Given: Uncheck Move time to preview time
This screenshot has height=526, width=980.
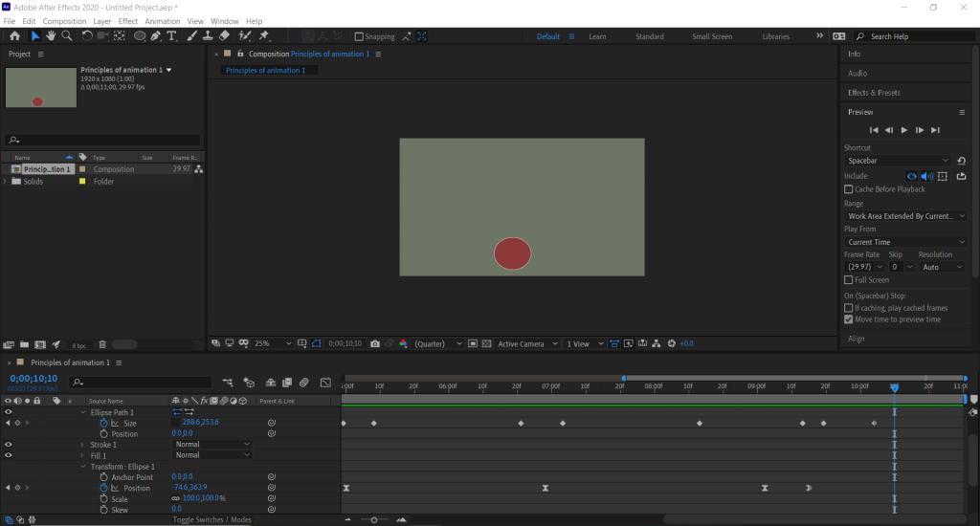Looking at the screenshot, I should coord(849,319).
